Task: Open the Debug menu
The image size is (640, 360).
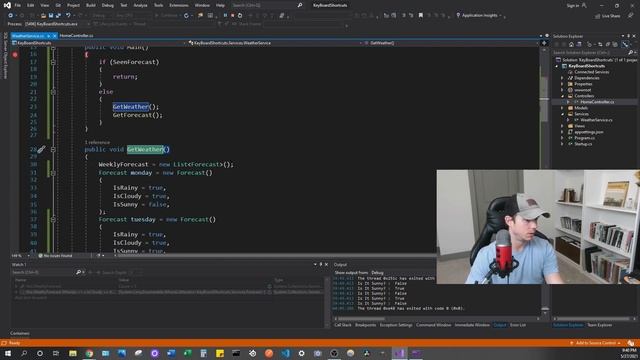Action: click(108, 5)
